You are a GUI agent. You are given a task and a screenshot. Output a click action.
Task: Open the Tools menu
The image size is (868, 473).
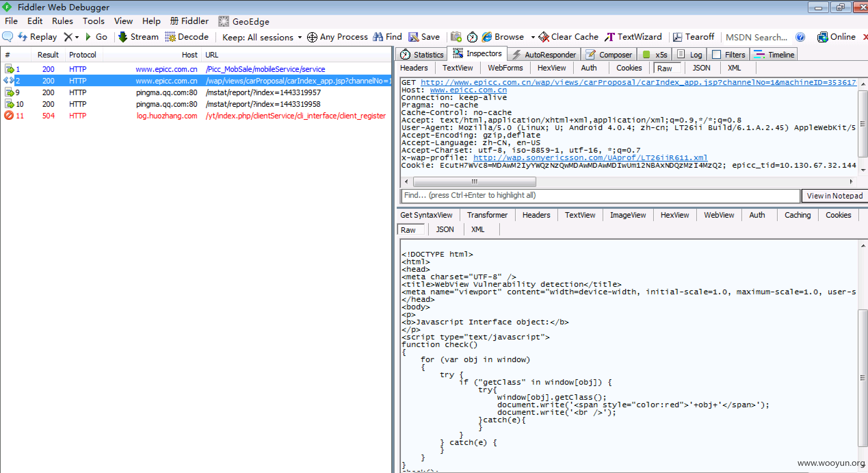pos(93,21)
